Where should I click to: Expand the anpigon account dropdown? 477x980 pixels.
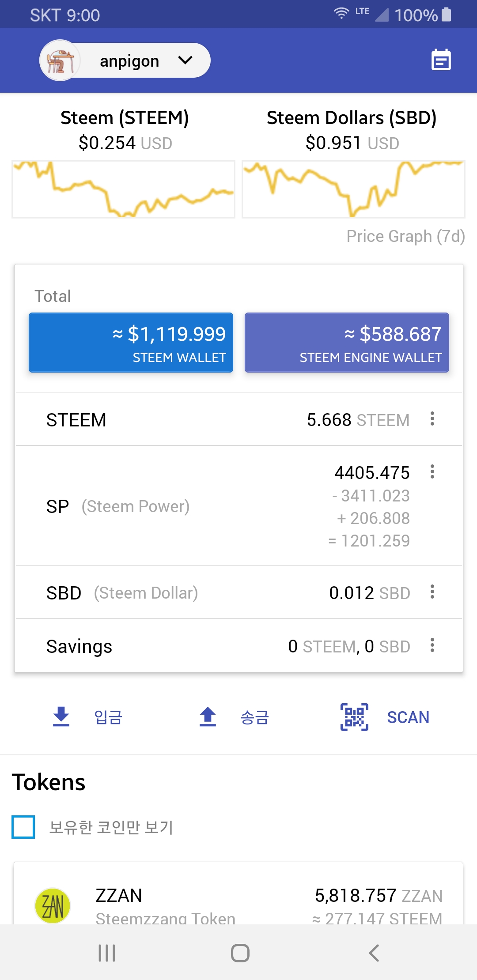click(185, 60)
